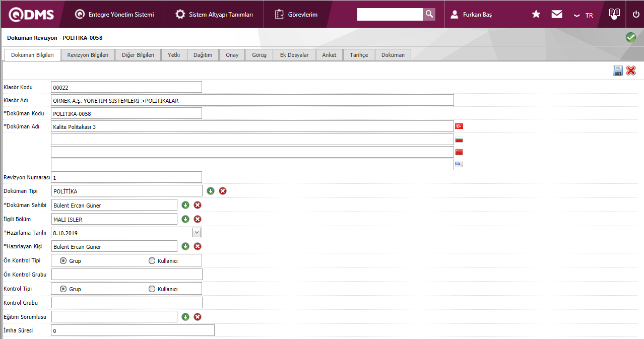Select Kullanıcı radio for Ön Kontrol Tipi

[152, 261]
